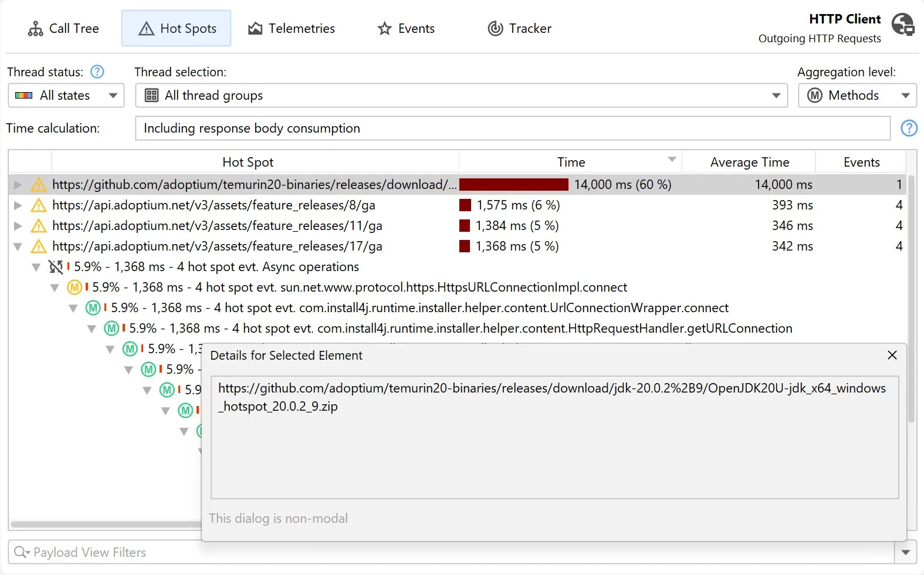Open the Payload View Filters dropdown arrow
The image size is (924, 575).
[x=906, y=552]
